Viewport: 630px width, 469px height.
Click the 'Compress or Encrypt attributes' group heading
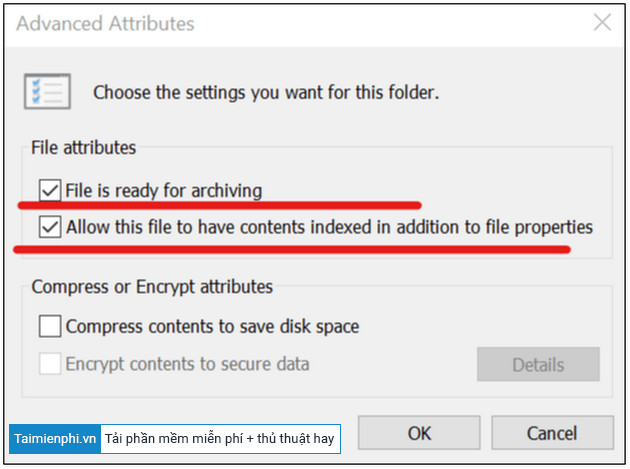152,287
